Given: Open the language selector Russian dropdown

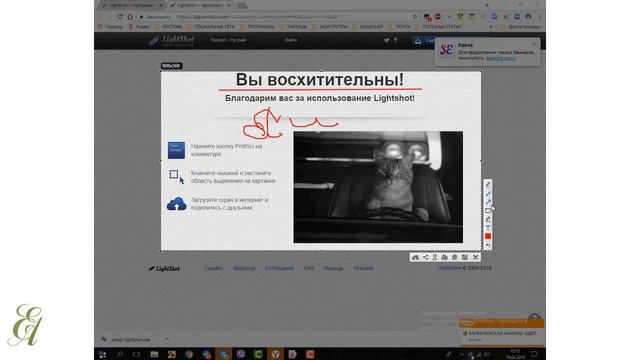Looking at the screenshot, I should (228, 40).
